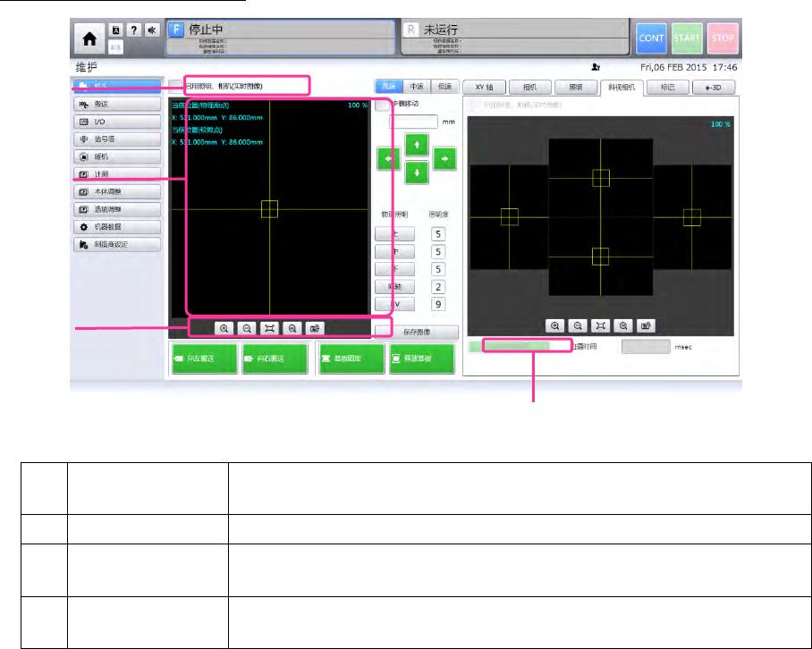Select the medium speed (中速) option
The image size is (812, 649).
[x=416, y=87]
